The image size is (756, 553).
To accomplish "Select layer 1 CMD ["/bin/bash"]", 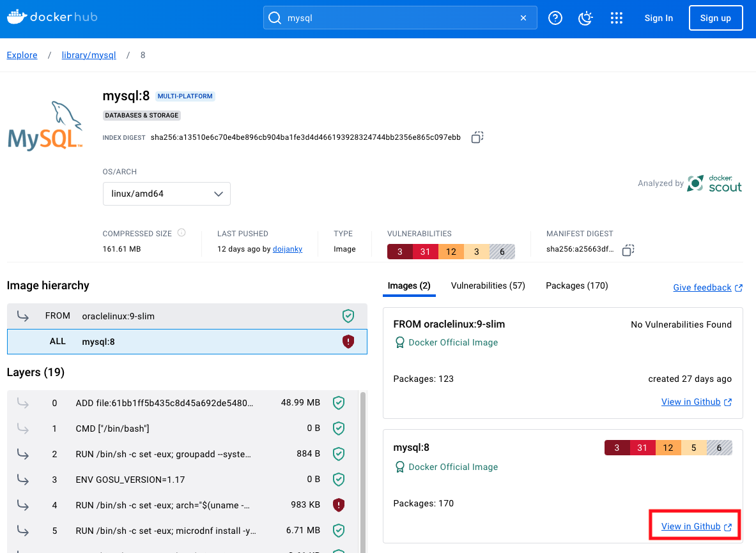I will (183, 428).
